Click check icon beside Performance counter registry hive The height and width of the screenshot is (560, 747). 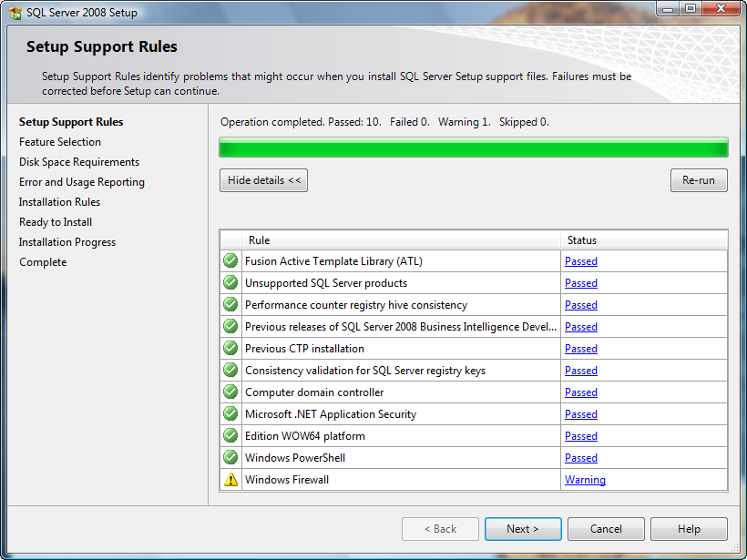pos(230,305)
